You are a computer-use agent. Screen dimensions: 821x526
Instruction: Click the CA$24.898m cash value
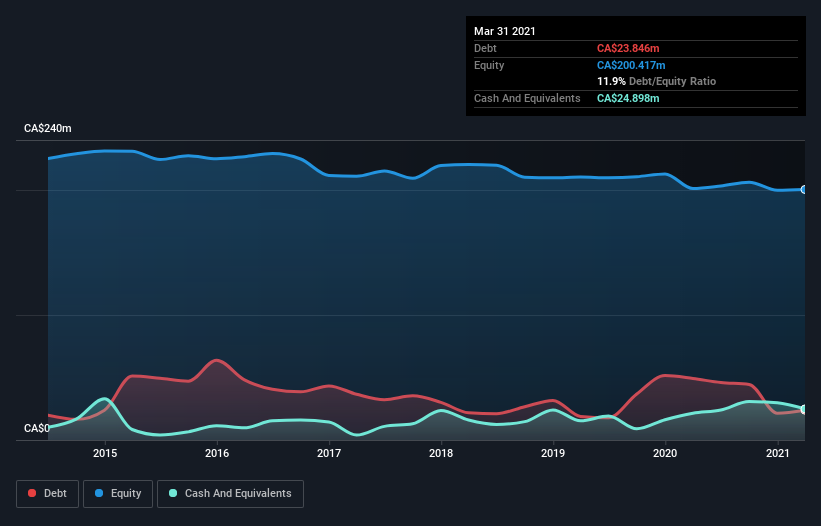pyautogui.click(x=628, y=98)
